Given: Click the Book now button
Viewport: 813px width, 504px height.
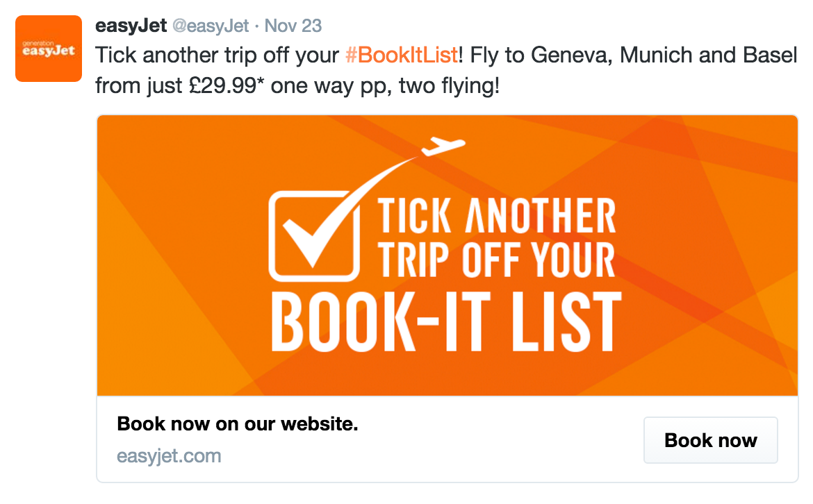Looking at the screenshot, I should (711, 440).
